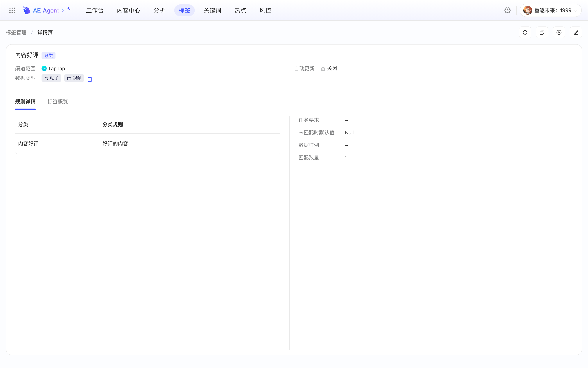This screenshot has height=368, width=588.
Task: Switch to 标签概览 tab
Action: pyautogui.click(x=58, y=102)
